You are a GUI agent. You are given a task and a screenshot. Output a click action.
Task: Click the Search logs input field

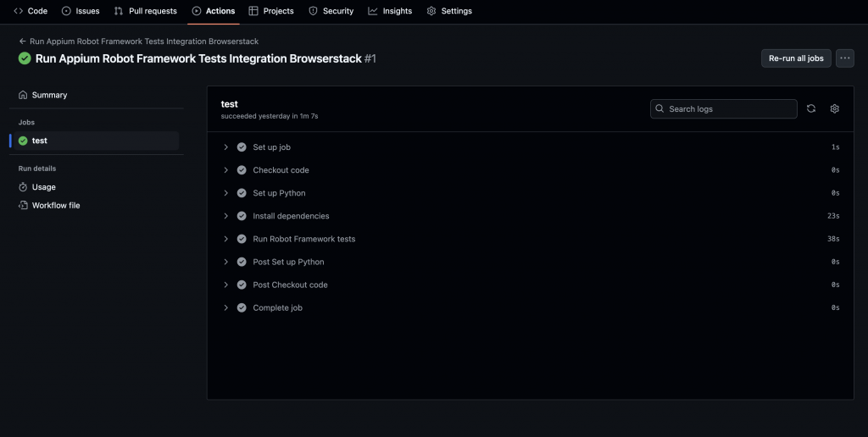[729, 108]
